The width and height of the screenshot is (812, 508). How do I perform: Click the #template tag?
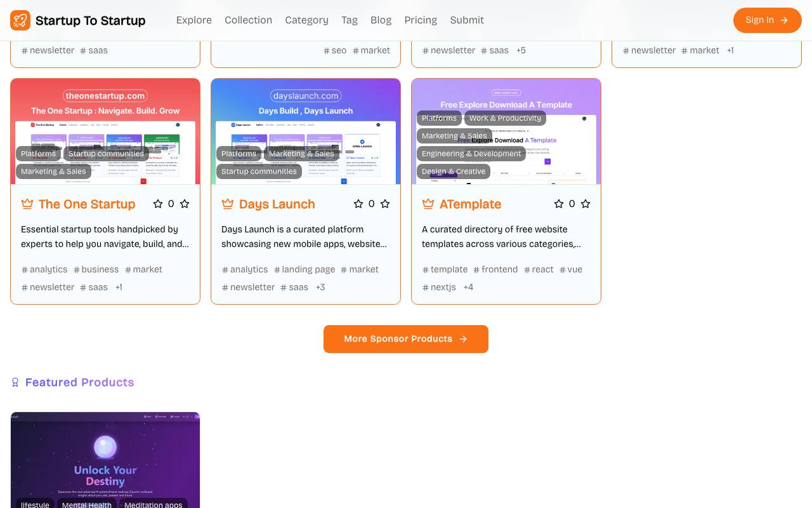click(445, 269)
